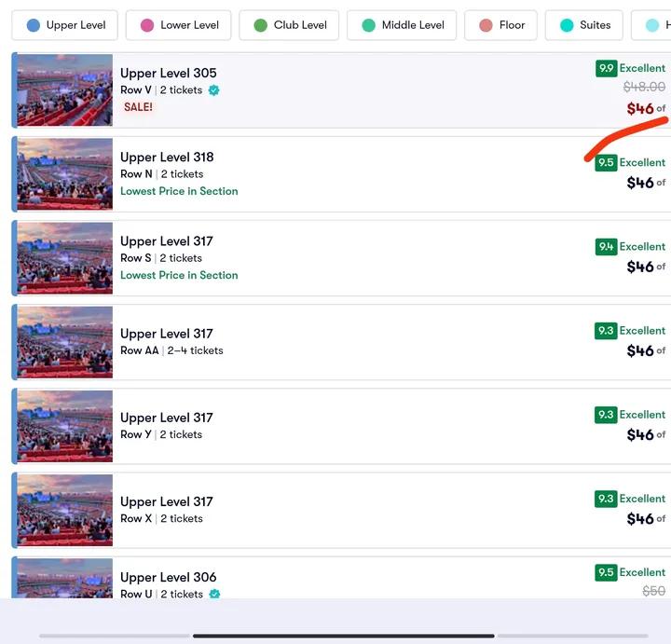Filter by Upper Level seats

pos(64,25)
